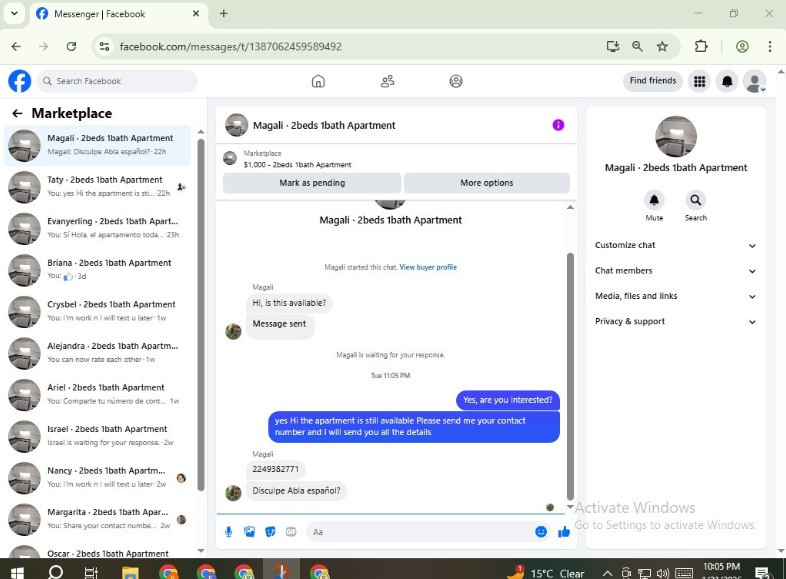Open File Explorer from the taskbar
Screen dimensions: 786x579
tap(130, 572)
